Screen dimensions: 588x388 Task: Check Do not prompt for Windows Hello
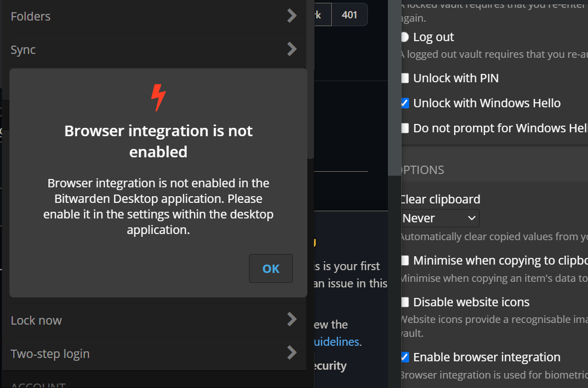(x=405, y=128)
